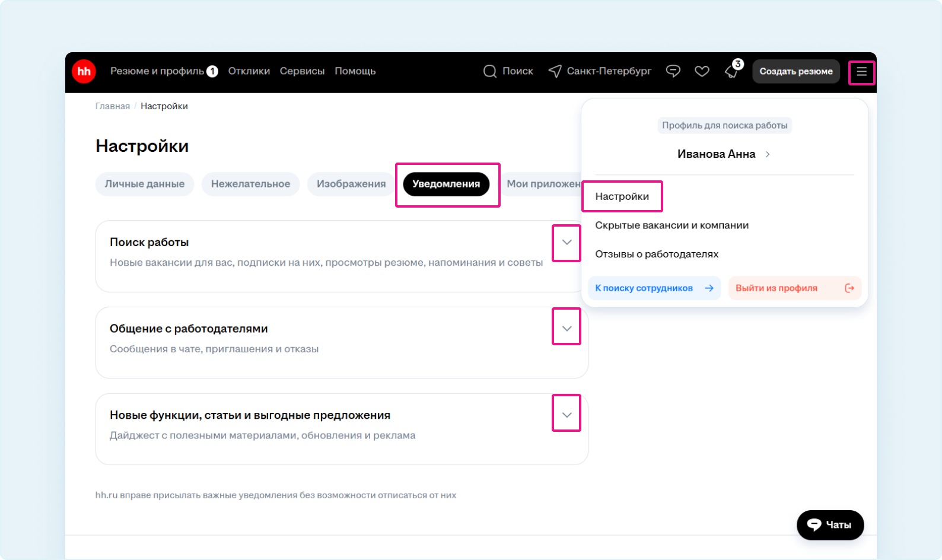Screen dimensions: 942x560
Task: Open the notifications bell icon
Action: pos(731,72)
